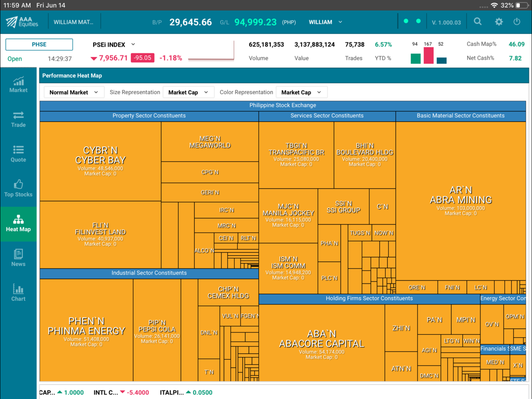Viewport: 532px width, 399px height.
Task: Tap the battery indicator in status bar
Action: pyautogui.click(x=521, y=5)
